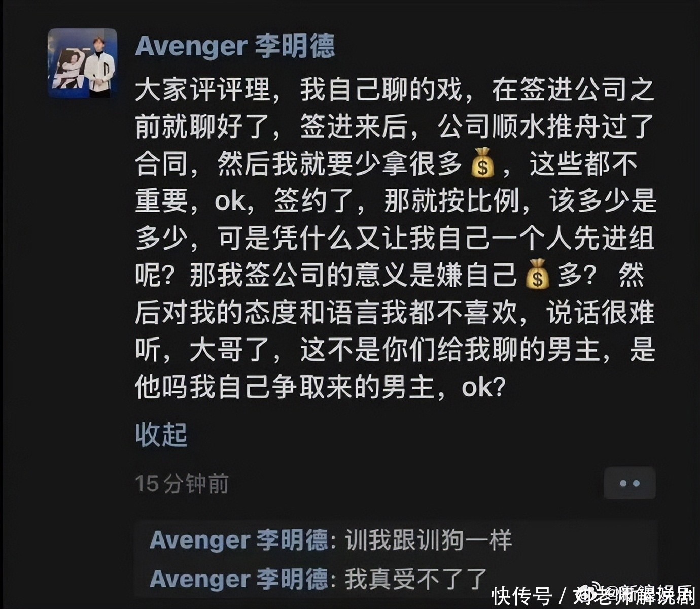Image resolution: width=700 pixels, height=609 pixels.
Task: Select the line starting 听,大哥了
Action: click(x=395, y=350)
